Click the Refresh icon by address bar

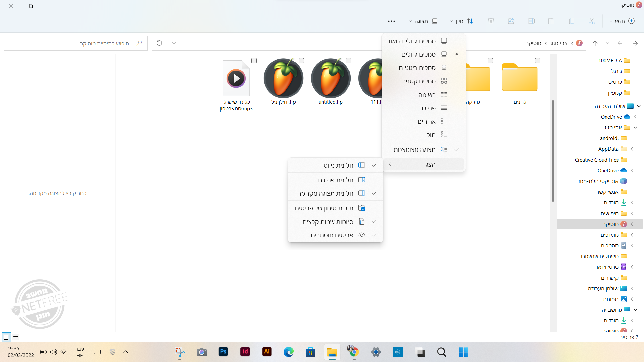click(159, 43)
